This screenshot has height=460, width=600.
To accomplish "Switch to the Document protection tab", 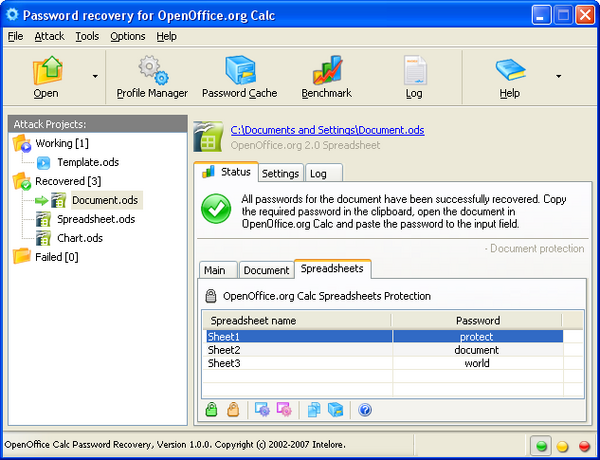I will 266,270.
